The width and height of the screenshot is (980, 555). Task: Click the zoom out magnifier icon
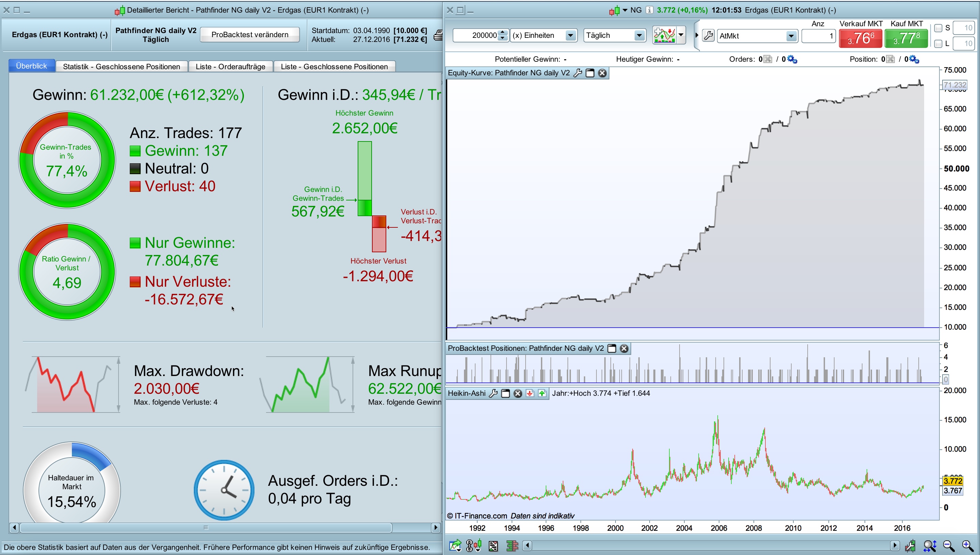click(x=948, y=546)
